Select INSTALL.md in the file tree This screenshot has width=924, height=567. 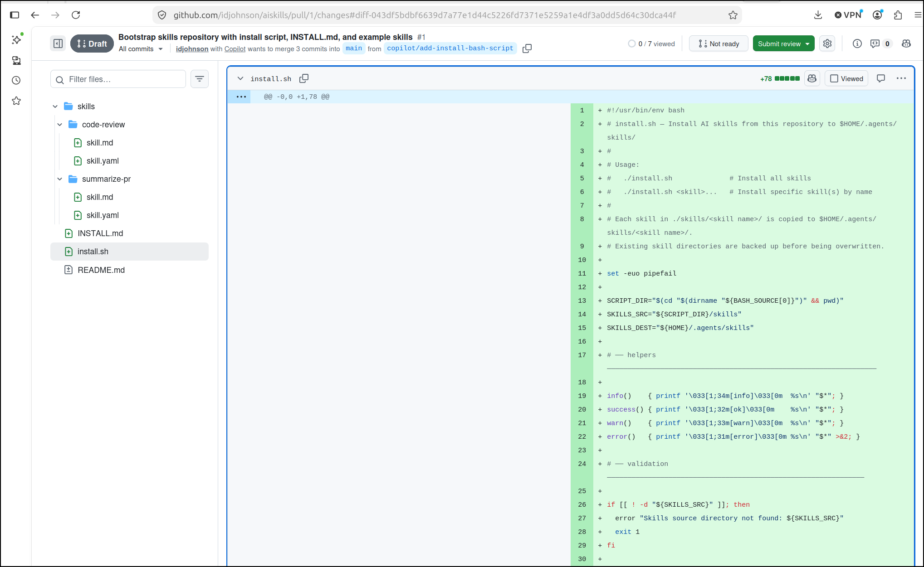pyautogui.click(x=129, y=233)
